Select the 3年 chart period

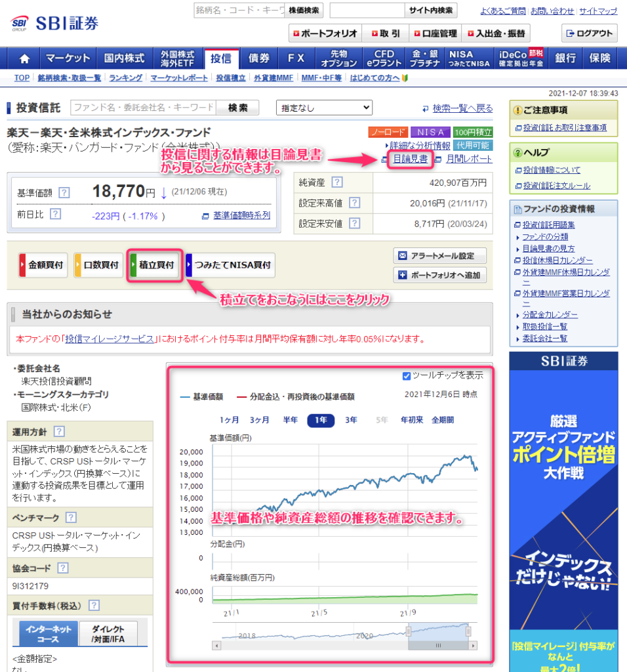pos(351,420)
